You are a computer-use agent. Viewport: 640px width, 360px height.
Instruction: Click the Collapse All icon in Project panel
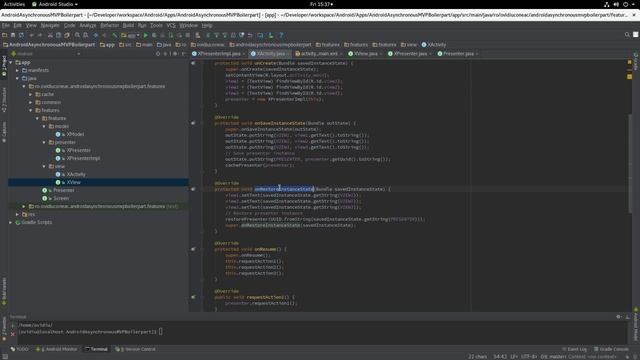166,54
